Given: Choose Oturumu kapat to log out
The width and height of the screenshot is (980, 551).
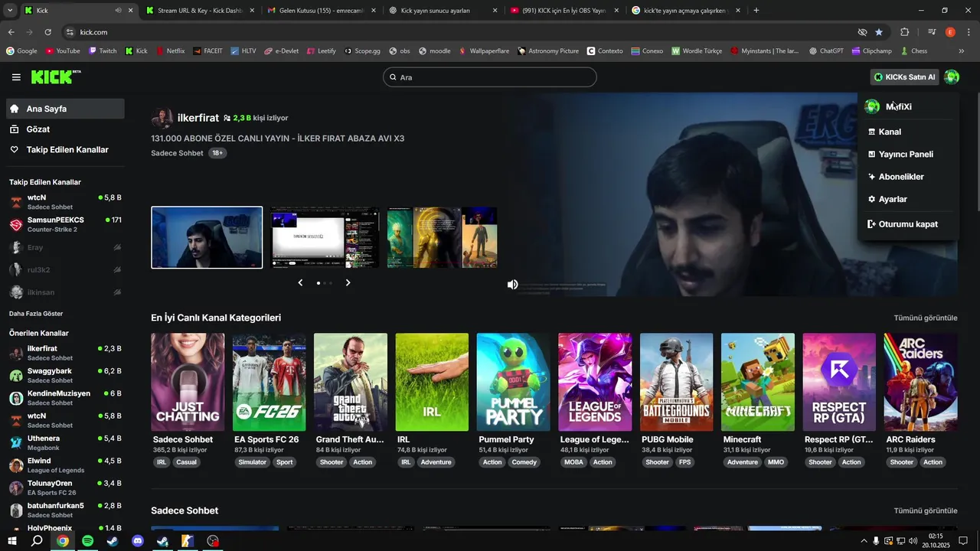Looking at the screenshot, I should [908, 224].
